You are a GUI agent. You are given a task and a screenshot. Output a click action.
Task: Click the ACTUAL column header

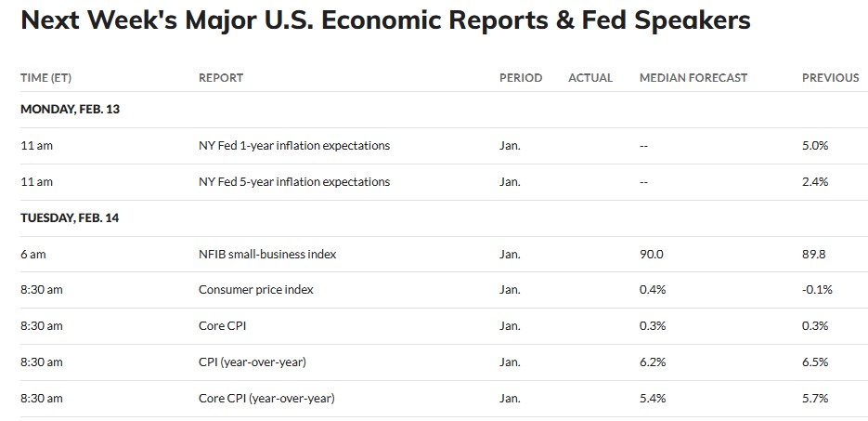(x=590, y=78)
